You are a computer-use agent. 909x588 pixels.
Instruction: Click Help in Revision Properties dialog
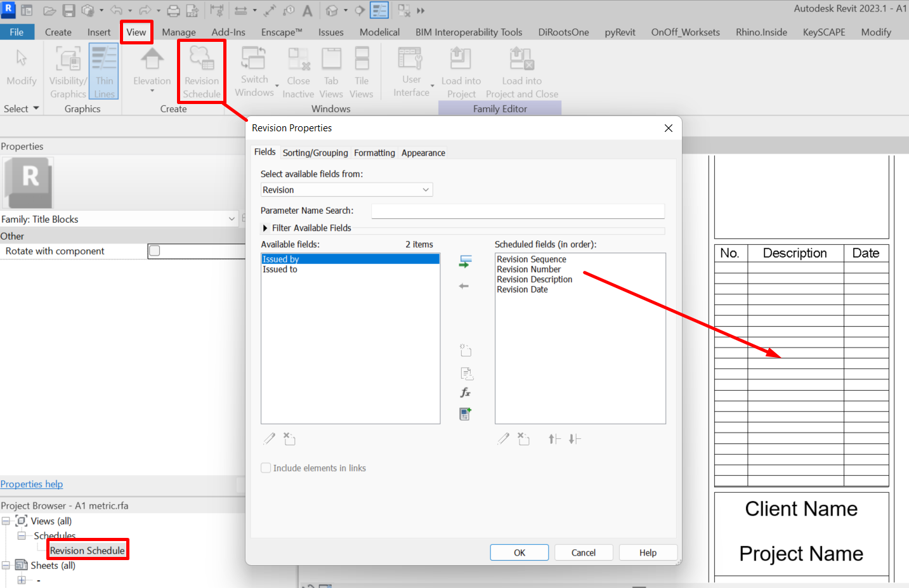coord(648,552)
